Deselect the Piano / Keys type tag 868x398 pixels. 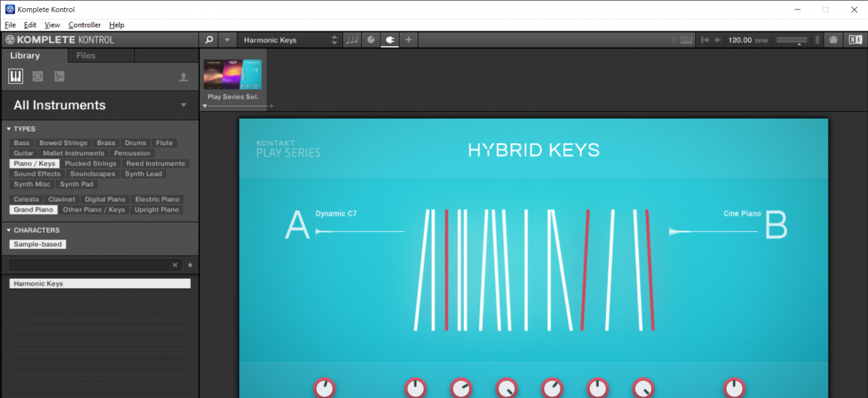point(35,163)
